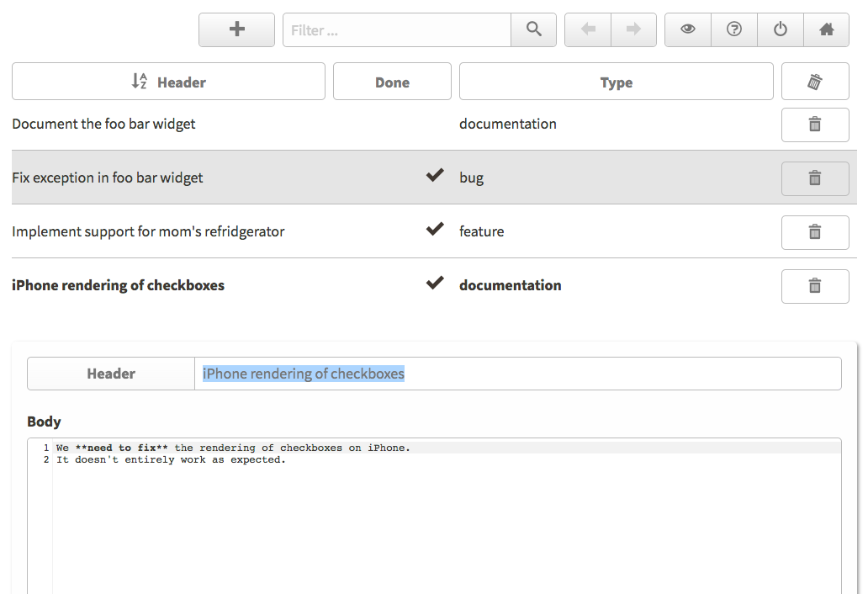Toggle Done checkmark for 'Fix exception' row
The height and width of the screenshot is (594, 868).
435,176
